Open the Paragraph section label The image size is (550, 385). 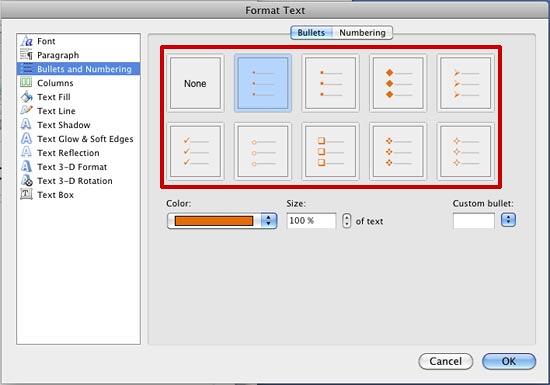point(58,55)
